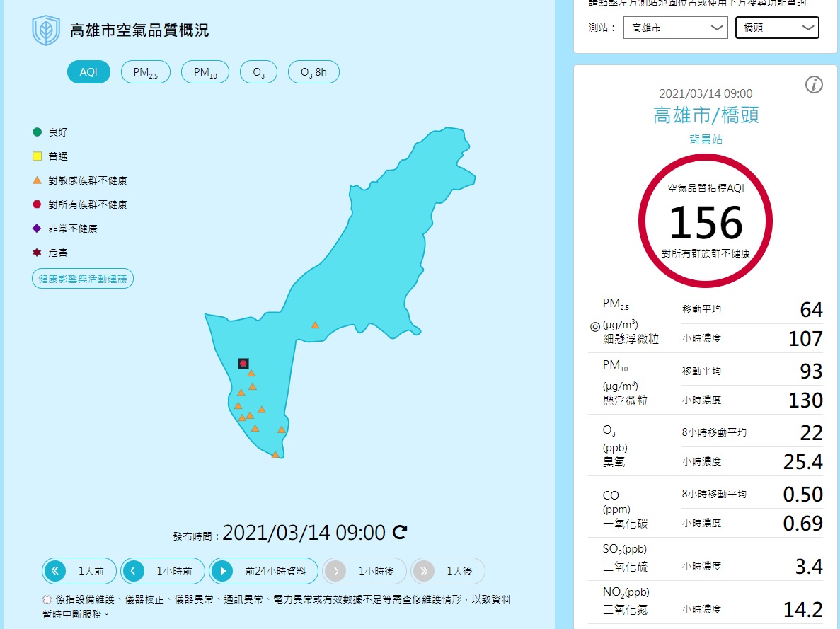Click the 背景站 station type label
The width and height of the screenshot is (840, 629).
pos(706,140)
